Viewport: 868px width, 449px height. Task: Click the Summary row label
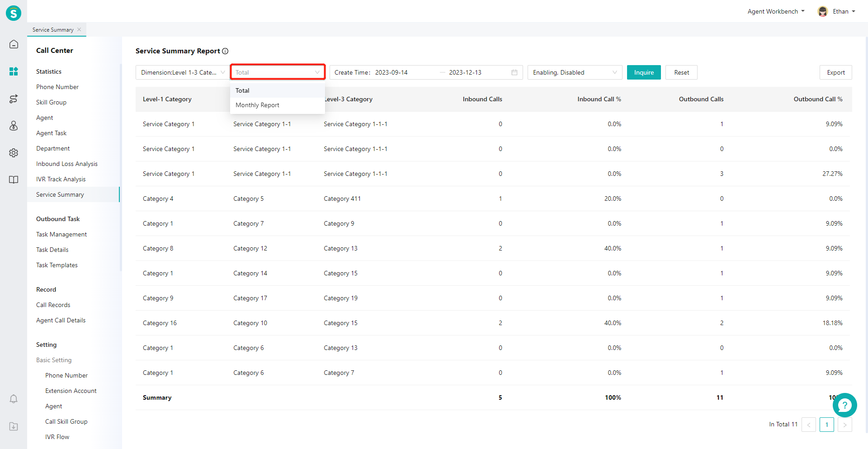157,397
